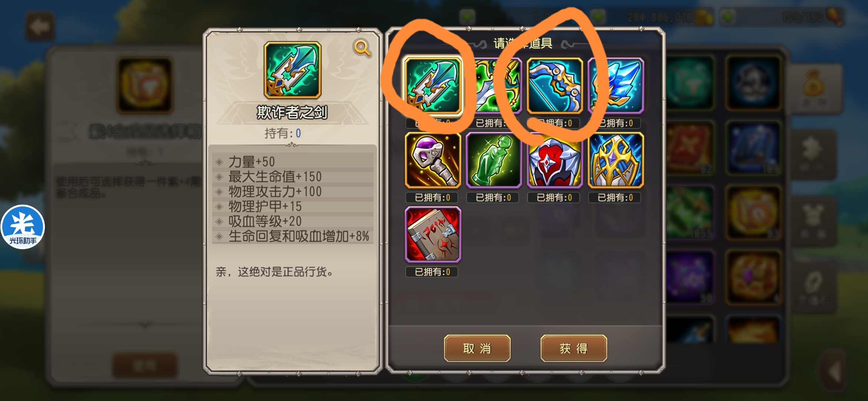Screen dimensions: 868x401
Task: Select the red heart armor item
Action: tap(555, 160)
